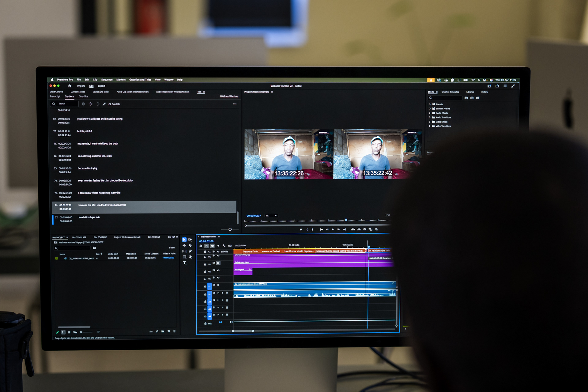
Task: Select the Razor tool
Action: point(190,246)
